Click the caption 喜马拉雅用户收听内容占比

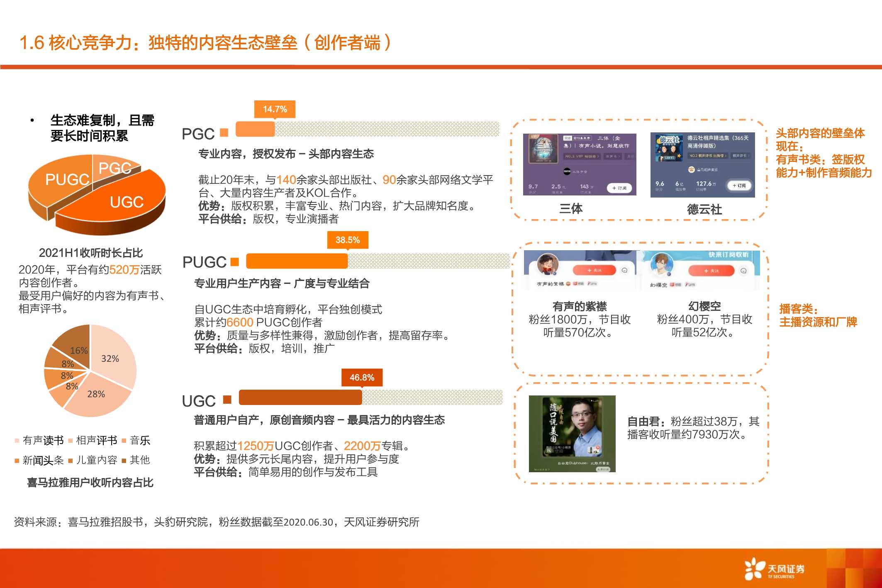pos(90,483)
